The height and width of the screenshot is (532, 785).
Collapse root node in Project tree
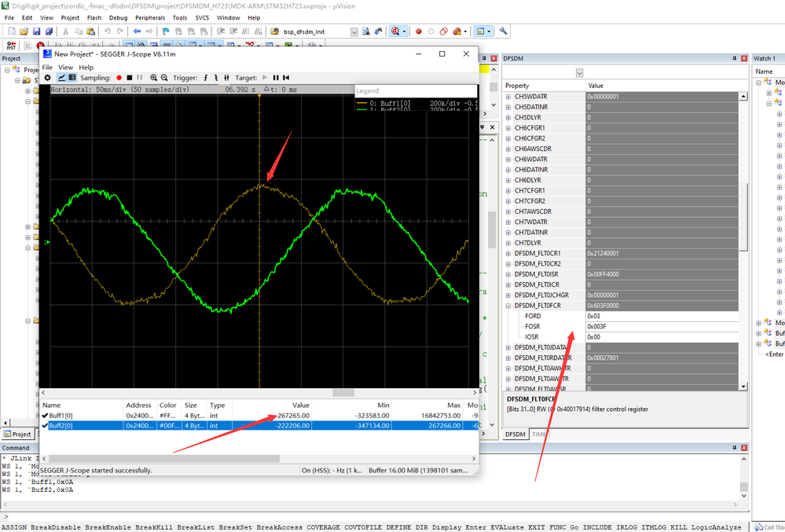(x=7, y=70)
